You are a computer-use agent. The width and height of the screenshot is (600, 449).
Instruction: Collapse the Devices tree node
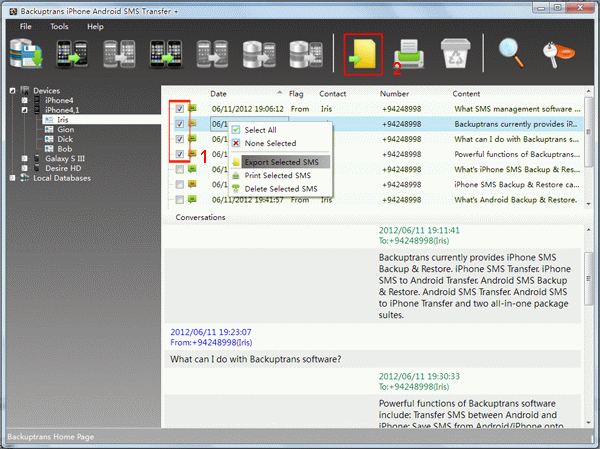[x=13, y=91]
